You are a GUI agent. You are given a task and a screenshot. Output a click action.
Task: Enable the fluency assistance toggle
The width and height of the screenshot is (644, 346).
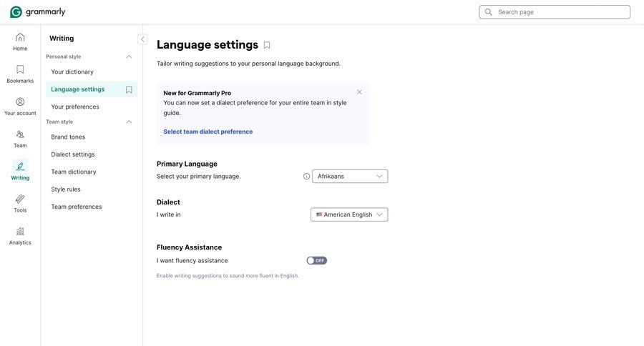tap(316, 261)
